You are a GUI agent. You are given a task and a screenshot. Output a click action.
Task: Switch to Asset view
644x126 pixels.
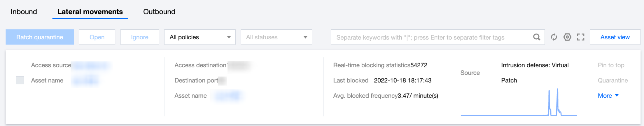click(x=615, y=37)
